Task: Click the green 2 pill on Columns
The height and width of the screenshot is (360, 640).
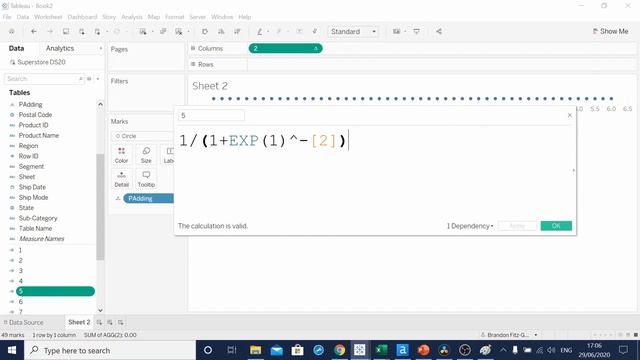Action: 285,49
